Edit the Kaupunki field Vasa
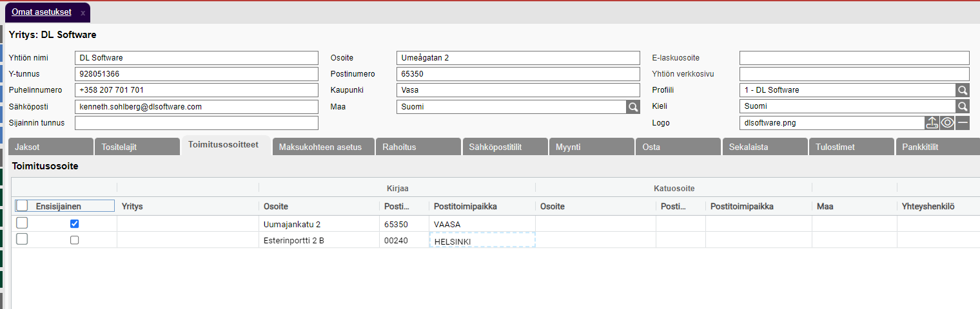 tap(518, 90)
